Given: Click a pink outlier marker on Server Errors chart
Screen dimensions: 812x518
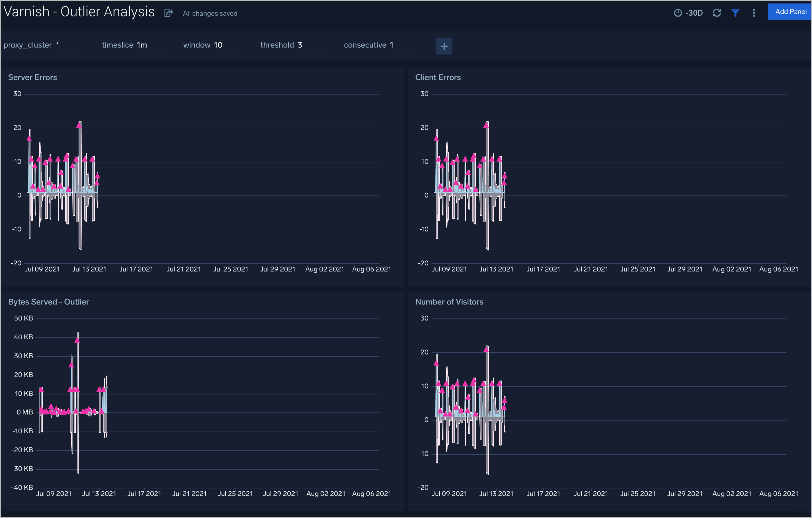Looking at the screenshot, I should pos(79,125).
